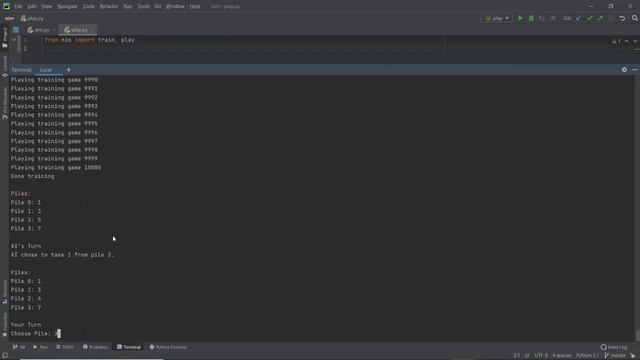640x360 pixels.
Task: Click the Choose Pile terminal input prompt
Action: [x=36, y=333]
